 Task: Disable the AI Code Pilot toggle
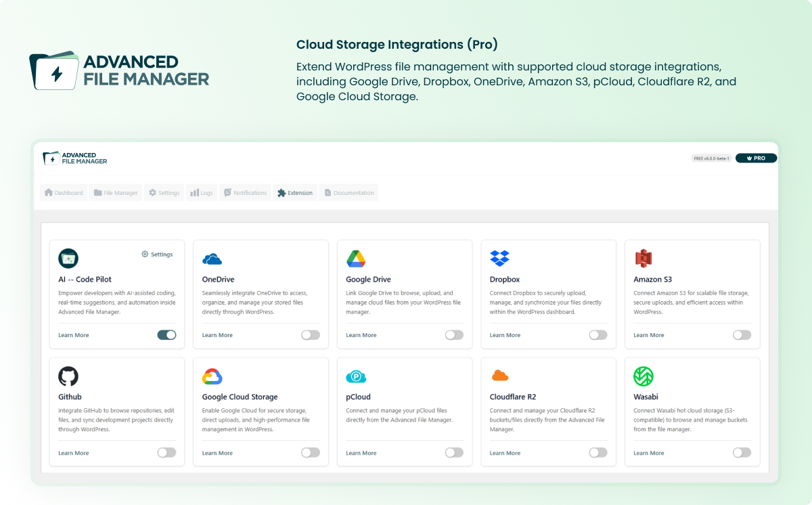(x=166, y=334)
